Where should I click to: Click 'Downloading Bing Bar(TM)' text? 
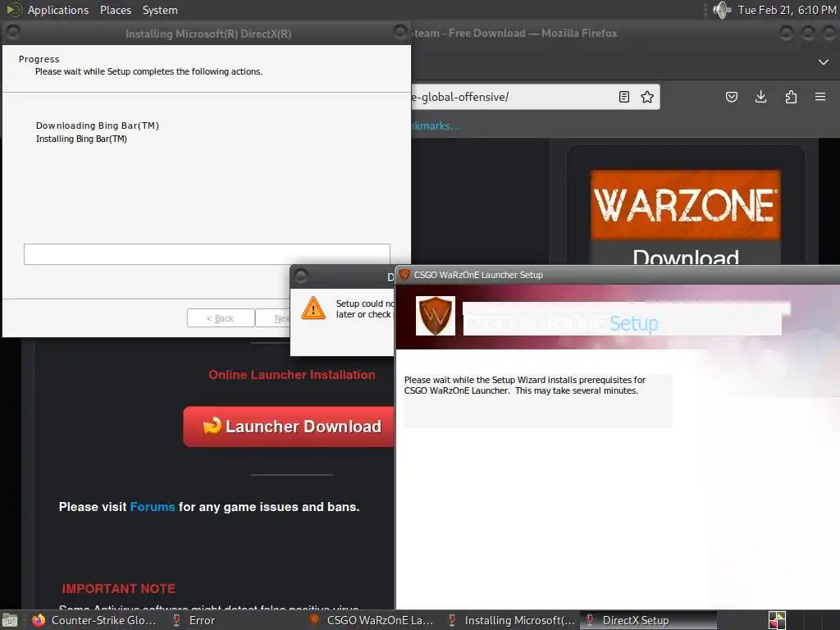pos(98,126)
